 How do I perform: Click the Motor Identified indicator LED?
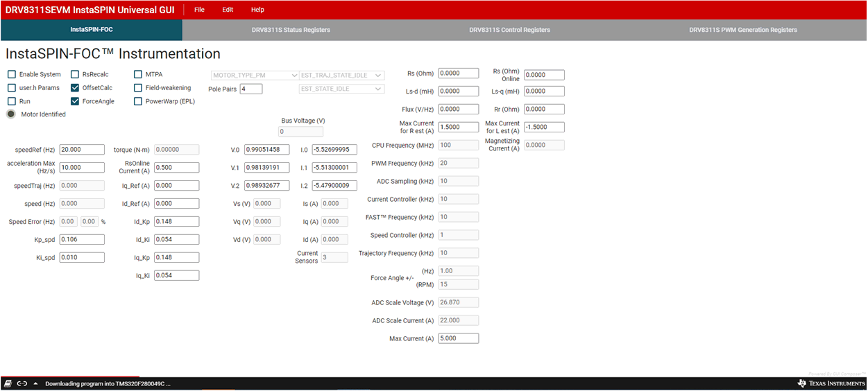click(11, 114)
